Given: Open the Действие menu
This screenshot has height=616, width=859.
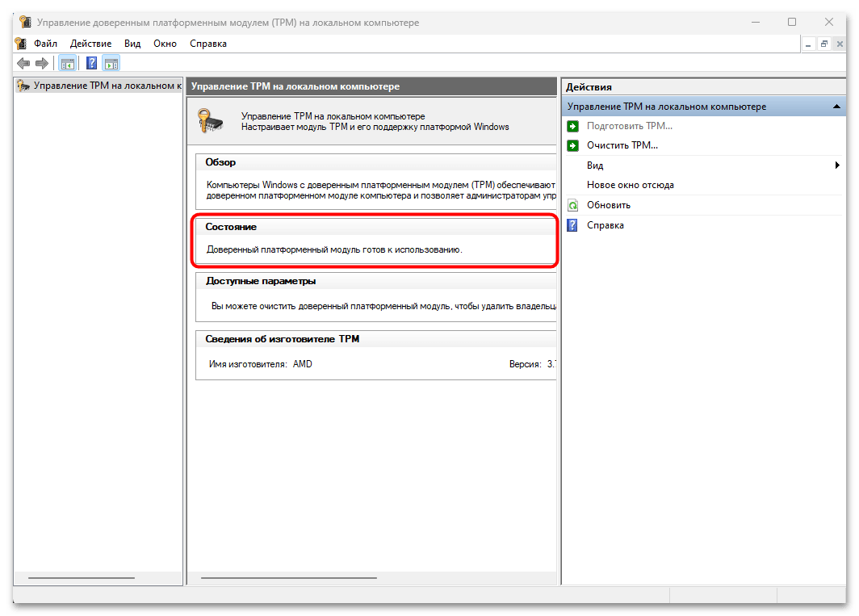Looking at the screenshot, I should click(x=90, y=44).
